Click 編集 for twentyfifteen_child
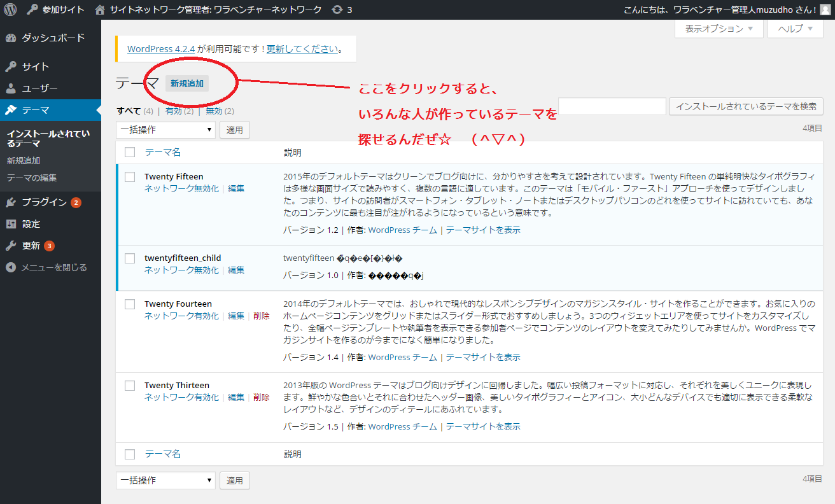Screen dimensions: 835x504 (236, 270)
